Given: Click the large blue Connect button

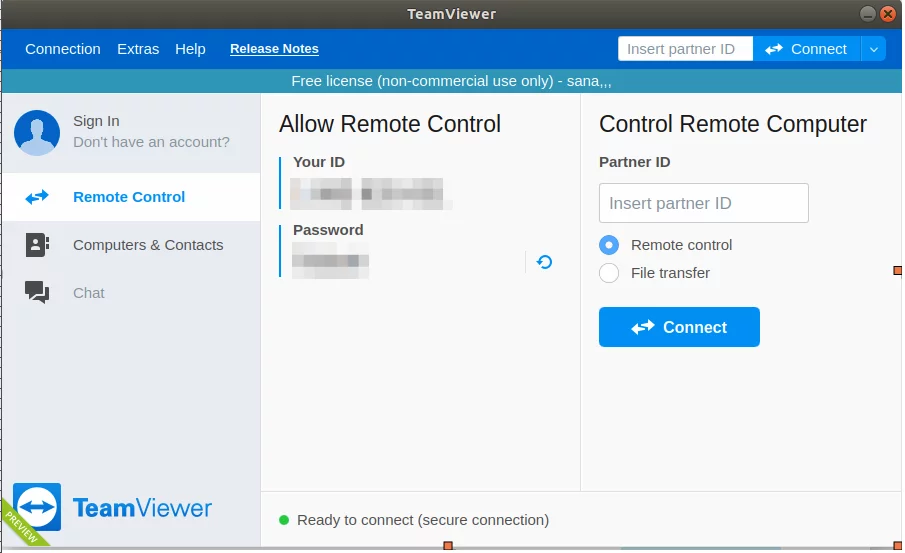Looking at the screenshot, I should [679, 327].
